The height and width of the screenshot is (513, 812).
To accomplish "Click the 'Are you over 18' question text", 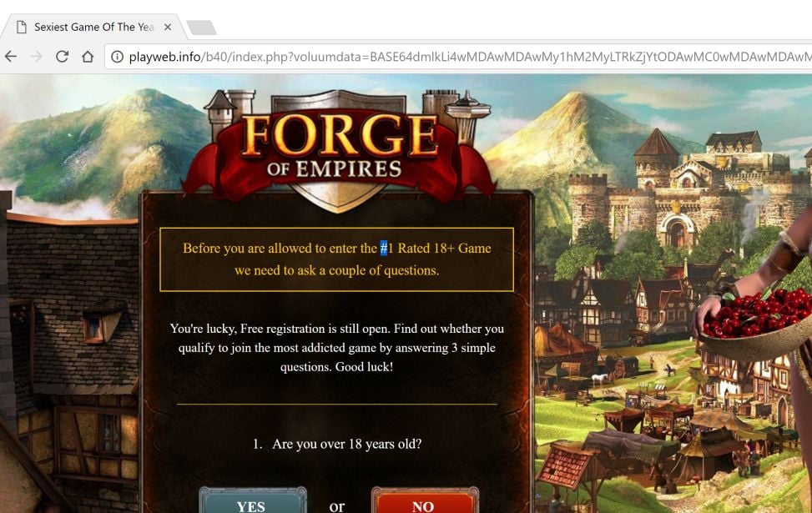I will tap(337, 444).
